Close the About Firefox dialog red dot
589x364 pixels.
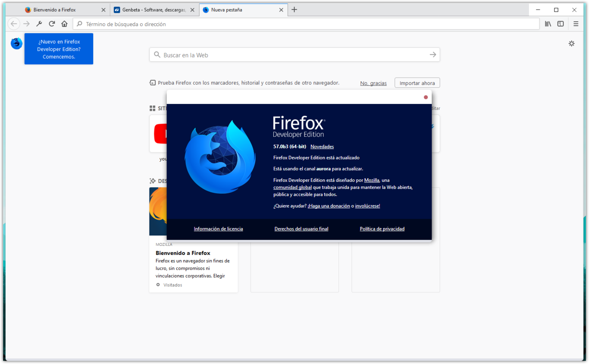pos(426,97)
